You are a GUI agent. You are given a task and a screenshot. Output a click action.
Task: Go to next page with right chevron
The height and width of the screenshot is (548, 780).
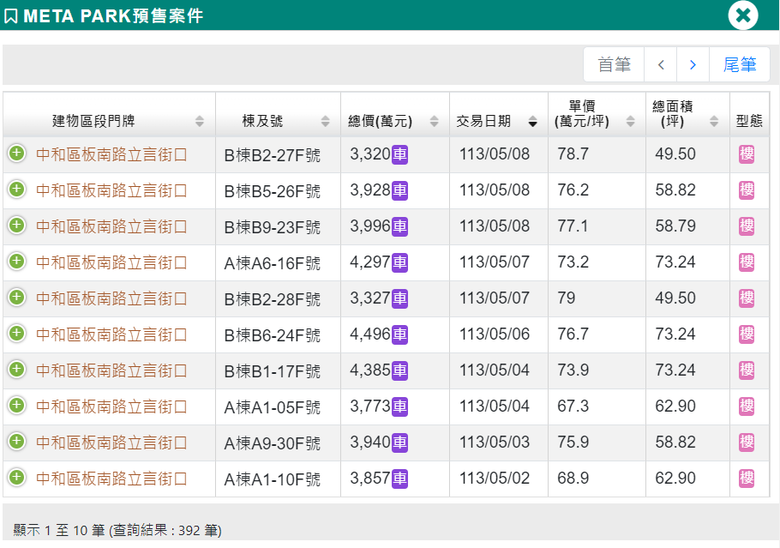[692, 65]
